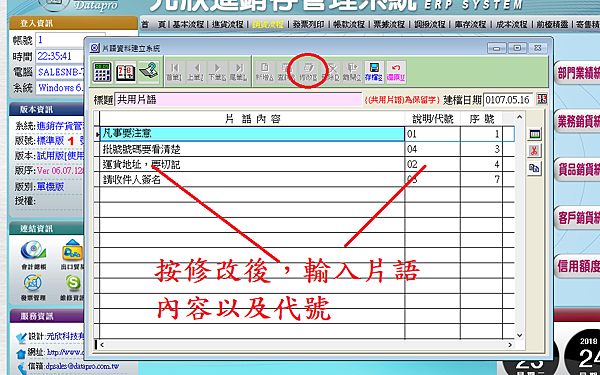The width and height of the screenshot is (600, 375).
Task: Open the 出口貿易 link icon
Action: tap(73, 251)
